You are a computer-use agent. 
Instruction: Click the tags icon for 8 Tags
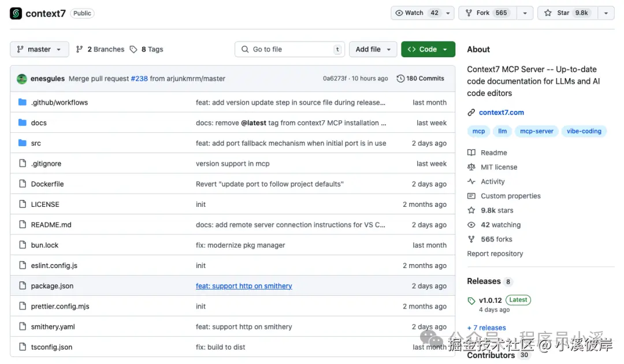133,50
